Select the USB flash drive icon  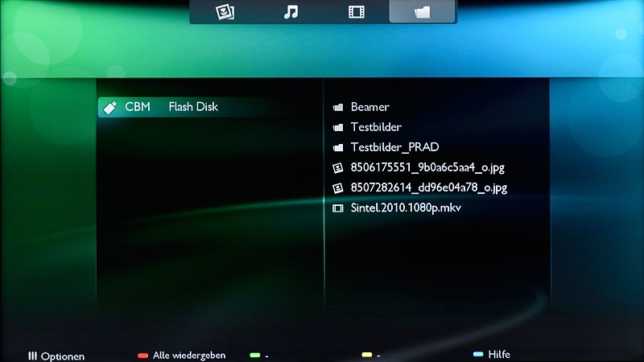110,108
